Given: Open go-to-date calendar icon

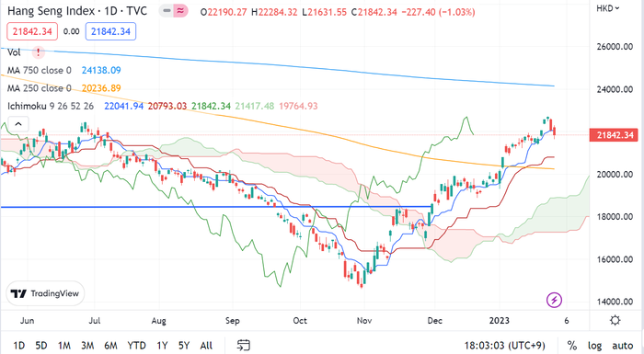Looking at the screenshot, I should tap(244, 346).
